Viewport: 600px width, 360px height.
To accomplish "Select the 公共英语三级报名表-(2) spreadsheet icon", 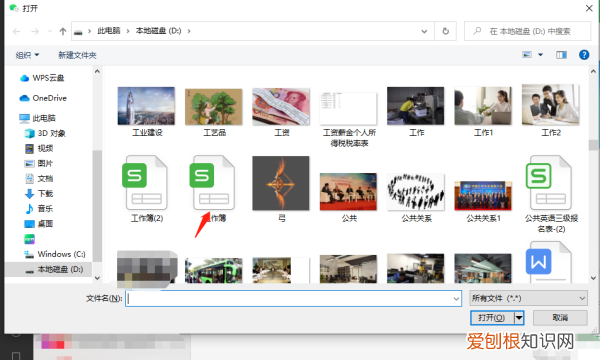I will point(550,182).
